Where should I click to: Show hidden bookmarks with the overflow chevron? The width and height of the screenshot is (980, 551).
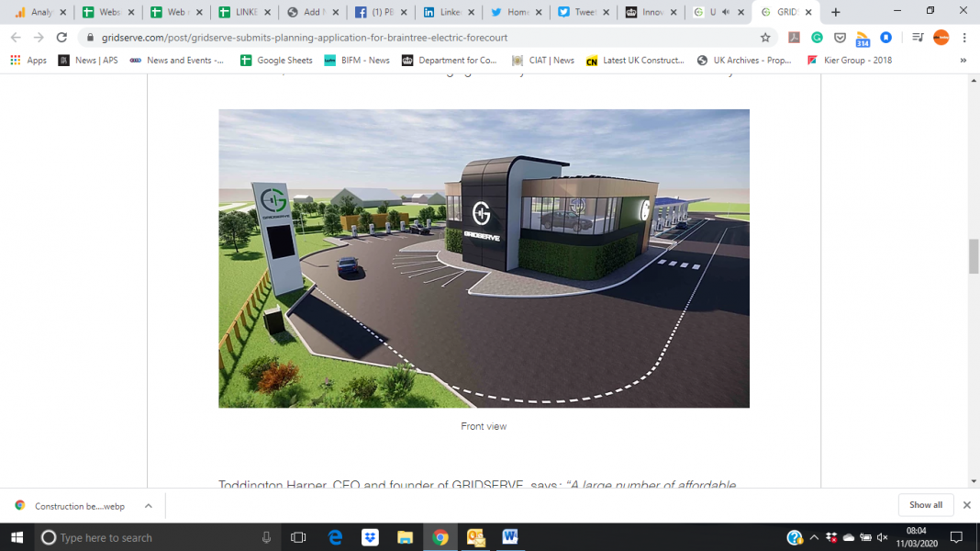click(x=963, y=61)
